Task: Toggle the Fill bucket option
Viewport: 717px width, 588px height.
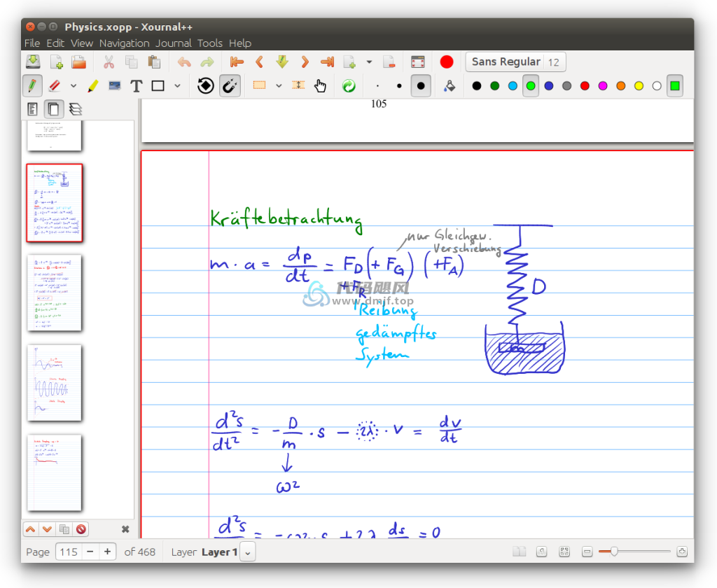Action: (450, 86)
